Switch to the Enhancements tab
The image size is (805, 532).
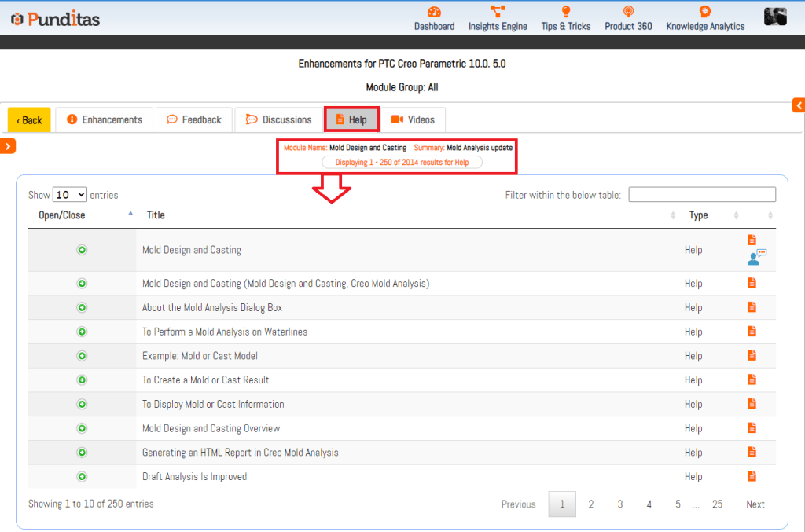point(105,119)
